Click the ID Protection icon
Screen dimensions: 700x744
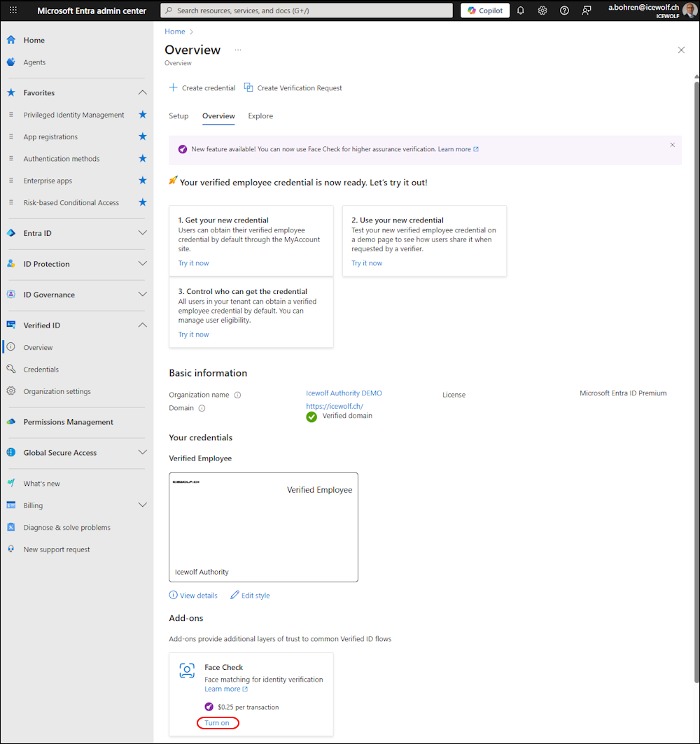click(x=11, y=264)
